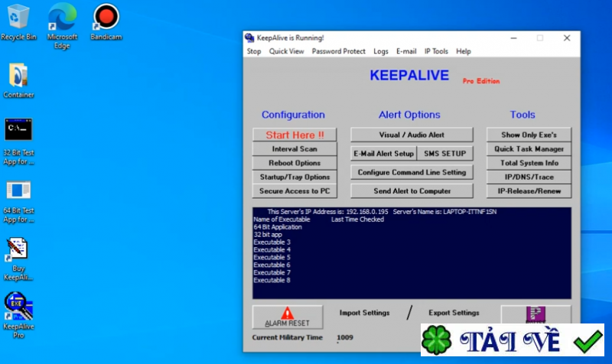Select the Bandicam desktop shortcut

tap(106, 22)
